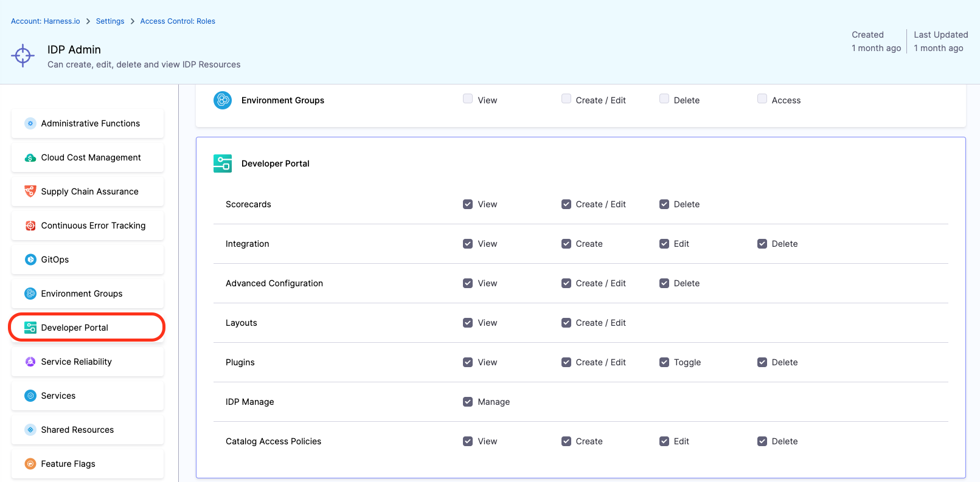Click the Service Reliability icon
The height and width of the screenshot is (482, 980).
[30, 362]
